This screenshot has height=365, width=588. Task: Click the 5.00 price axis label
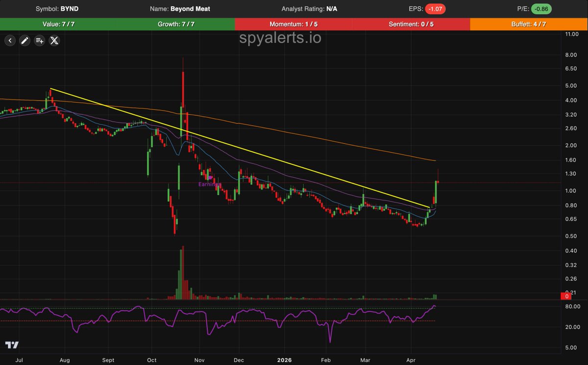pos(570,85)
